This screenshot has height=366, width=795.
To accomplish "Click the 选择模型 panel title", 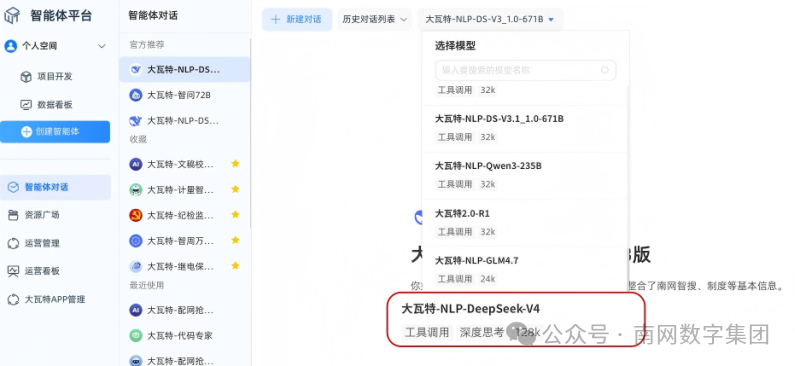I will [x=455, y=46].
